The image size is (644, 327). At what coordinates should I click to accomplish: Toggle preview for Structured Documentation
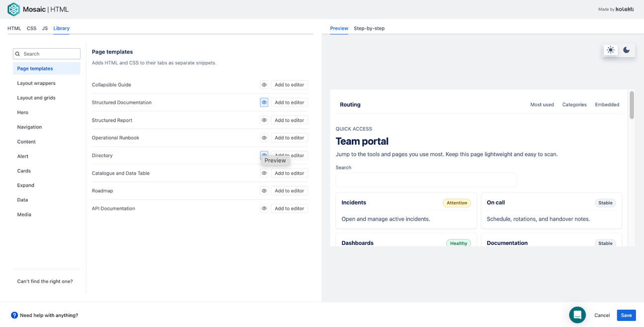[x=264, y=102]
